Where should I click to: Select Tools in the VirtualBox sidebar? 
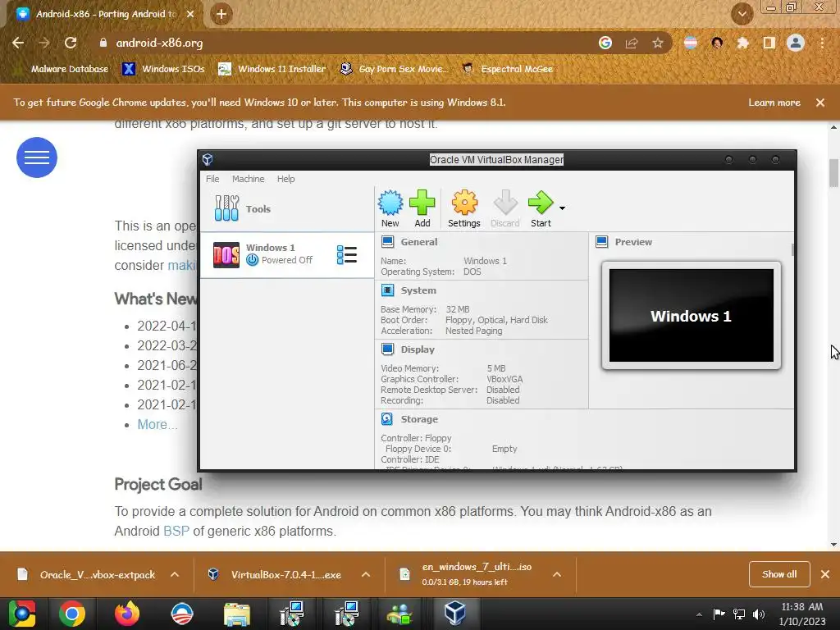pyautogui.click(x=287, y=208)
